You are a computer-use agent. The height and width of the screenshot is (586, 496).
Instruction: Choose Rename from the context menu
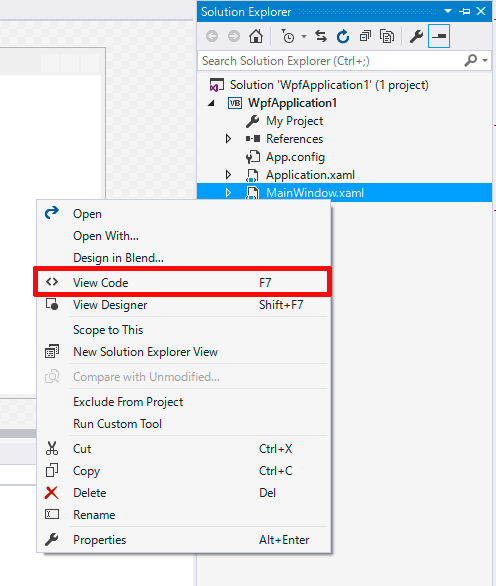183,515
